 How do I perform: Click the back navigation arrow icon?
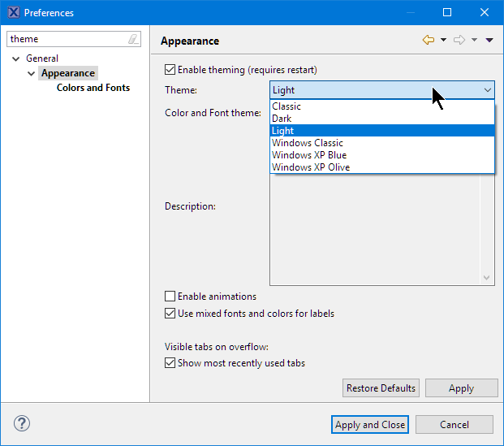tap(429, 41)
